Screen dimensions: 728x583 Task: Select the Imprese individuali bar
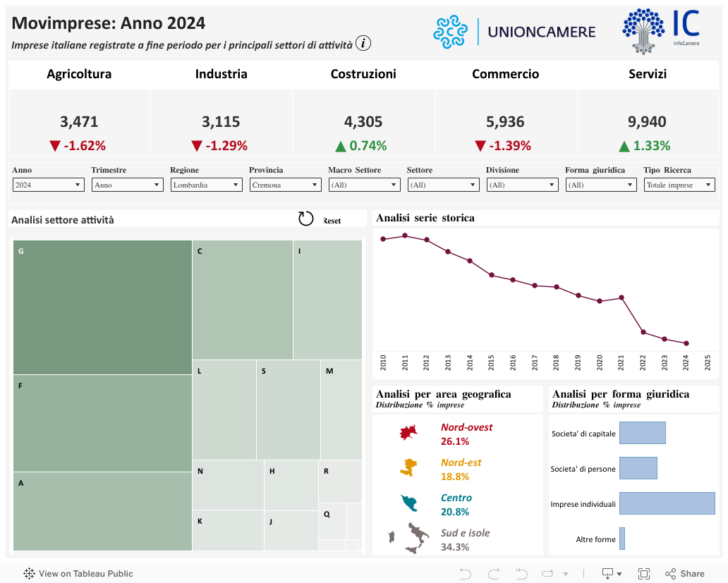(666, 503)
